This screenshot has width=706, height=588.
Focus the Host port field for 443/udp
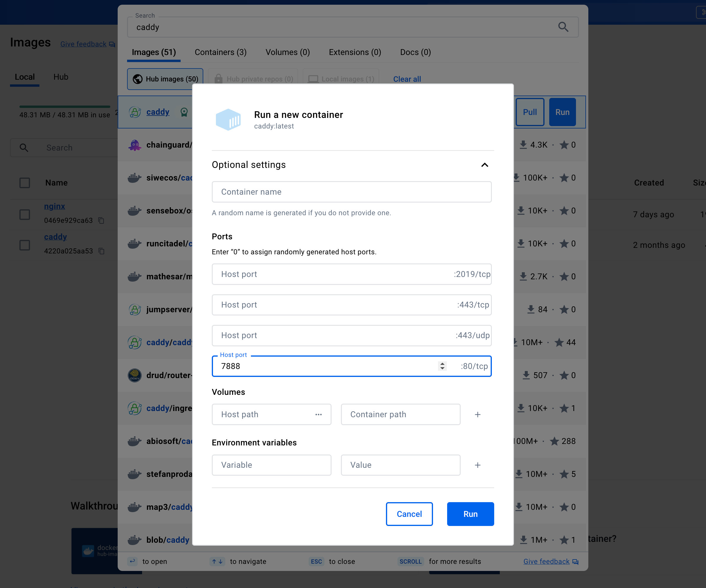[x=352, y=335]
